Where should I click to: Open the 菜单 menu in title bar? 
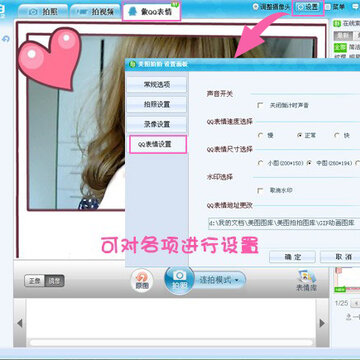pyautogui.click(x=335, y=7)
